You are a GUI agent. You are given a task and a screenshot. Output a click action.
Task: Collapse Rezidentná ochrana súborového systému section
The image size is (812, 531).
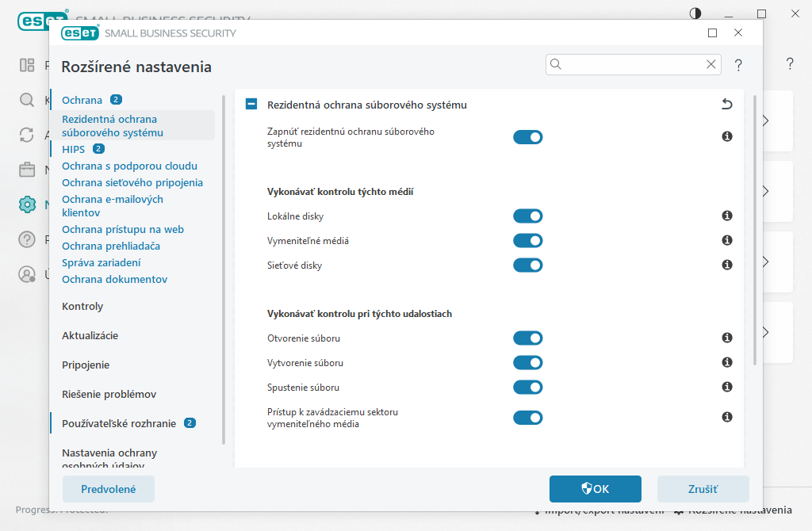pos(251,105)
